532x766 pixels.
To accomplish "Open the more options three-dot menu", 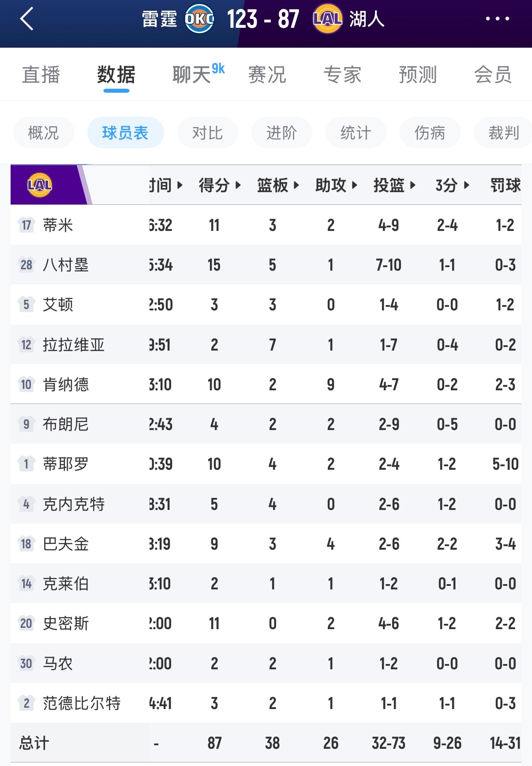I will tap(497, 19).
